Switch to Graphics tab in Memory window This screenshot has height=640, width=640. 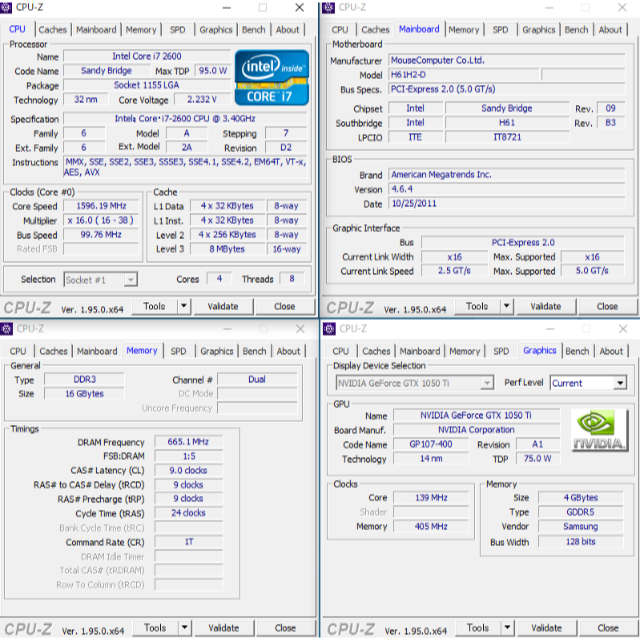[217, 351]
